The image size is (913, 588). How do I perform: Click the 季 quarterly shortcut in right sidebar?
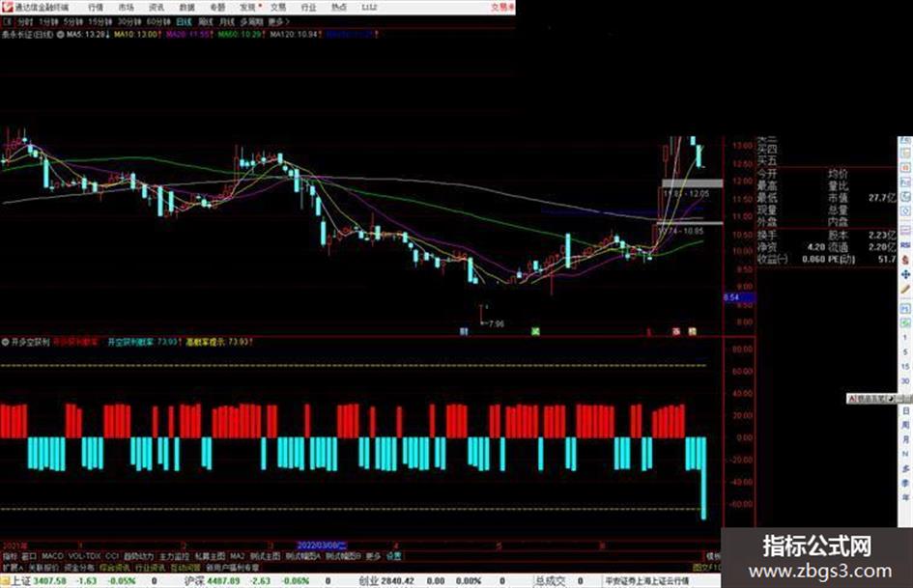tap(905, 483)
